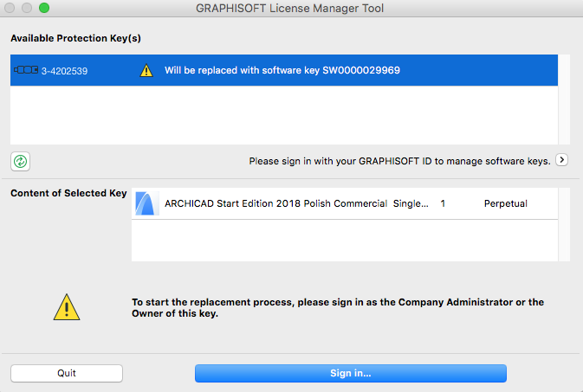Viewport: 583px width, 392px height.
Task: Click the hardware key icon beside 3-4202539
Action: tap(26, 70)
